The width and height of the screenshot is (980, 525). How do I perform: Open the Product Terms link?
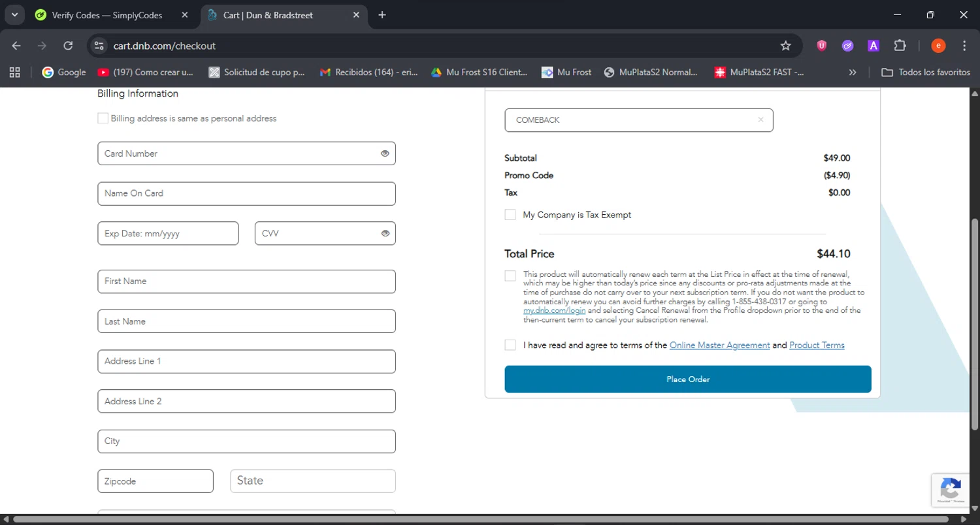pos(817,345)
